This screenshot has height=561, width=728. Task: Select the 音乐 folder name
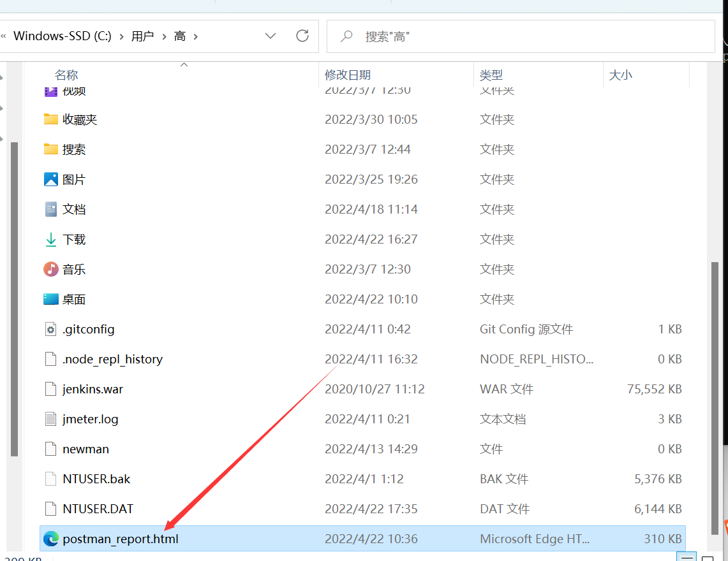[74, 270]
